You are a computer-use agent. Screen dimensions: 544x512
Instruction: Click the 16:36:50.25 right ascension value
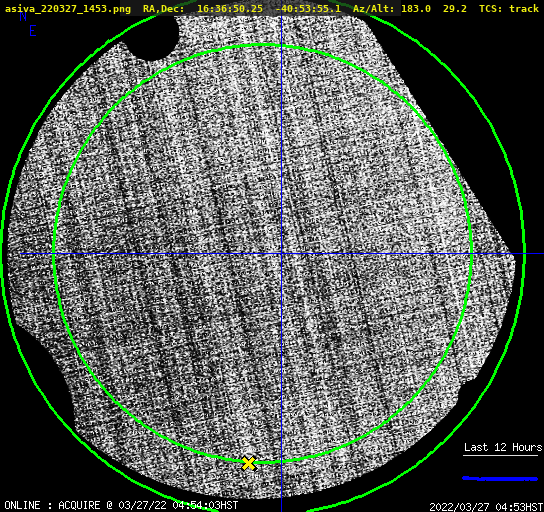tap(230, 8)
